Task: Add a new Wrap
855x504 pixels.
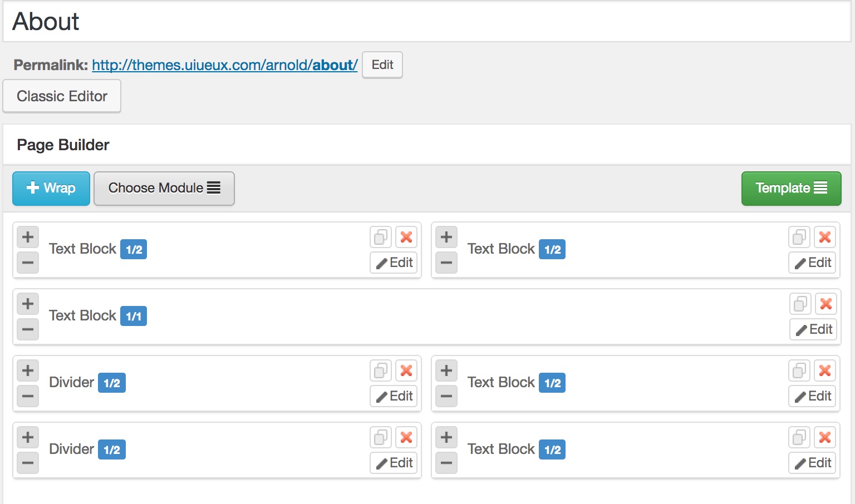Action: click(51, 189)
